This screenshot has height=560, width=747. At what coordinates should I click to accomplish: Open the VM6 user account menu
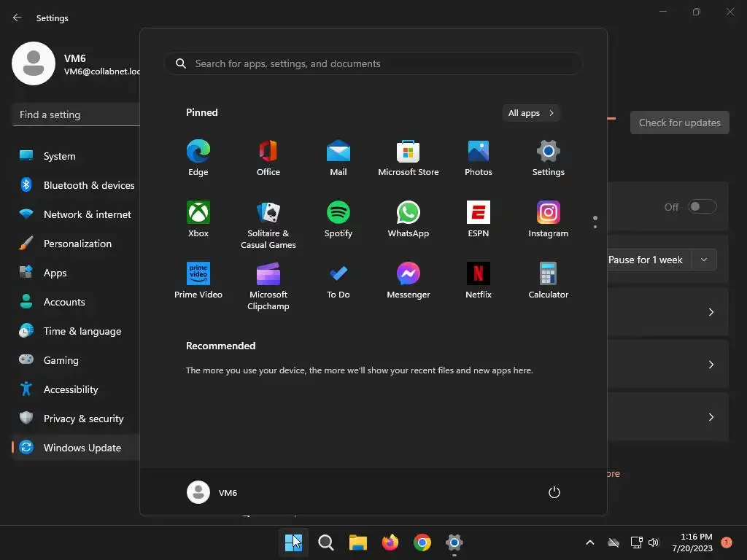212,492
